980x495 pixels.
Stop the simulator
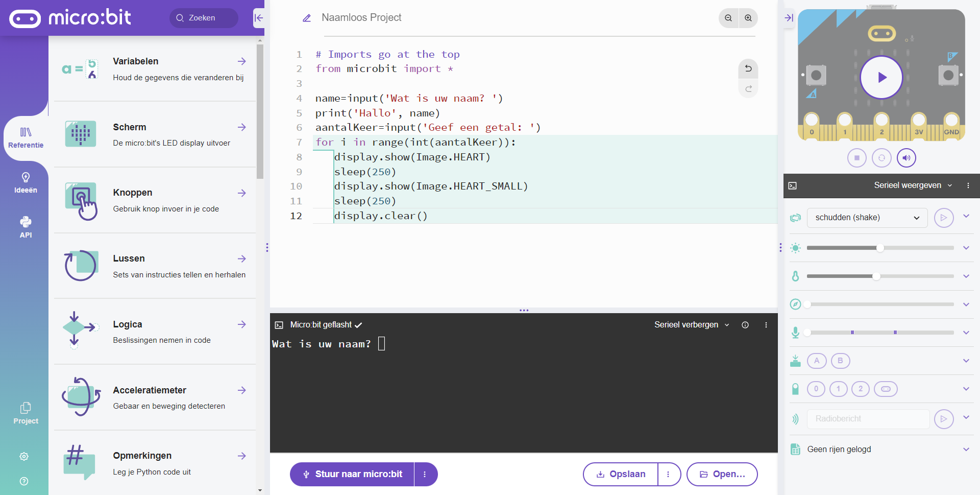857,158
